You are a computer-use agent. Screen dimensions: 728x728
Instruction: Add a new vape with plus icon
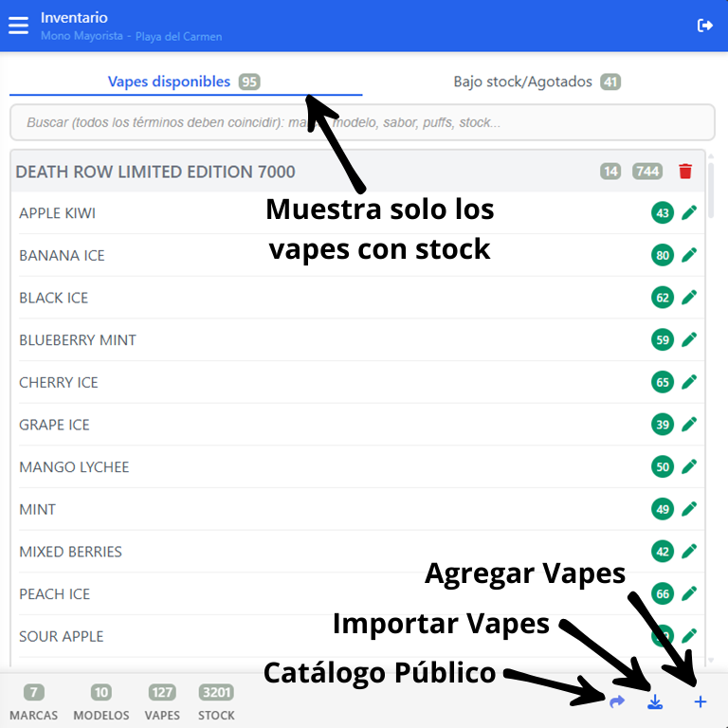coord(701,702)
